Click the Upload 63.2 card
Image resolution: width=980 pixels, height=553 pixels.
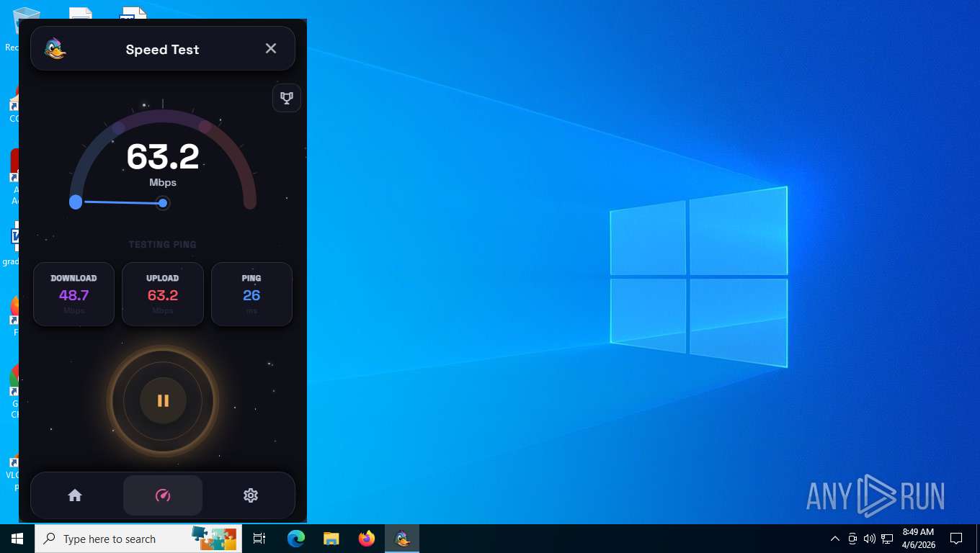[x=163, y=294]
